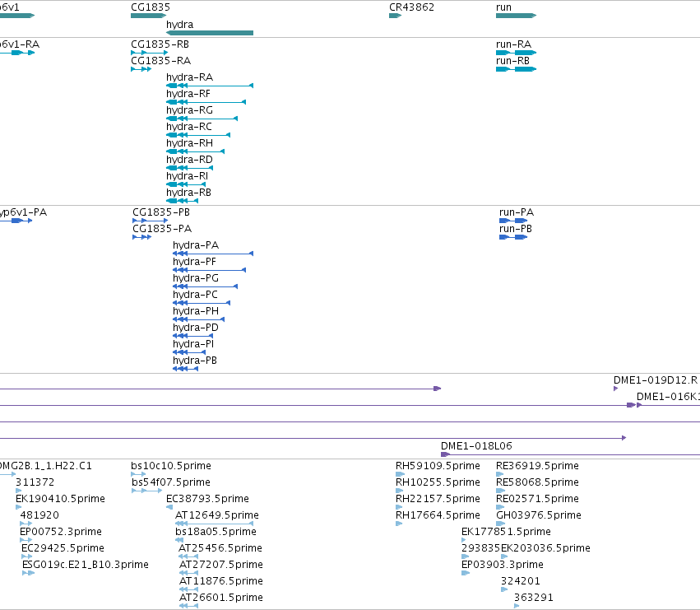Select transcript hydra-RF
This screenshot has width=700, height=610.
pos(188,94)
